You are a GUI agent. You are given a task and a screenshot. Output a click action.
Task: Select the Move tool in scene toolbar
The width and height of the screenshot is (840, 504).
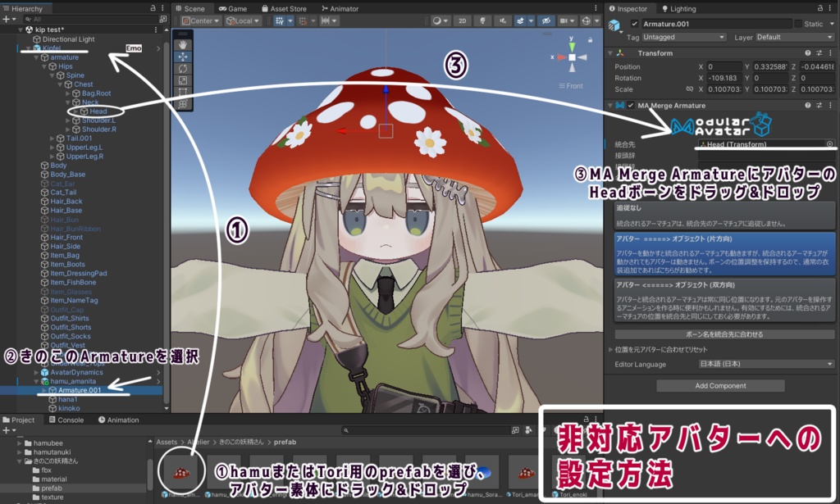(183, 57)
